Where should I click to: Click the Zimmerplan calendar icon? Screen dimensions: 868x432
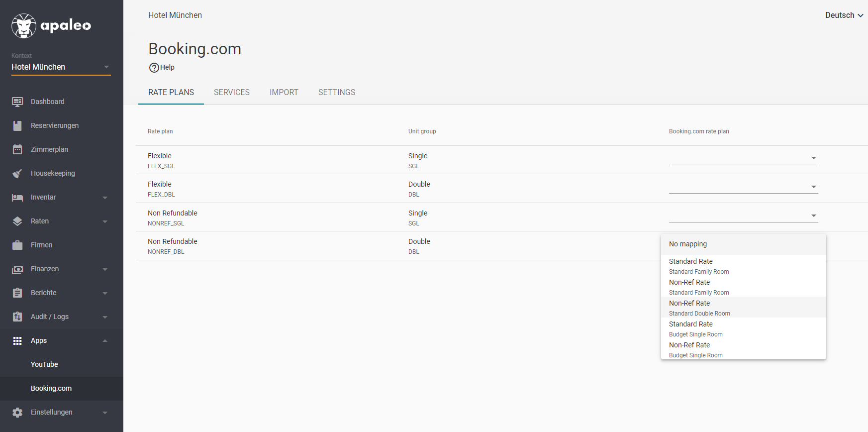click(17, 149)
